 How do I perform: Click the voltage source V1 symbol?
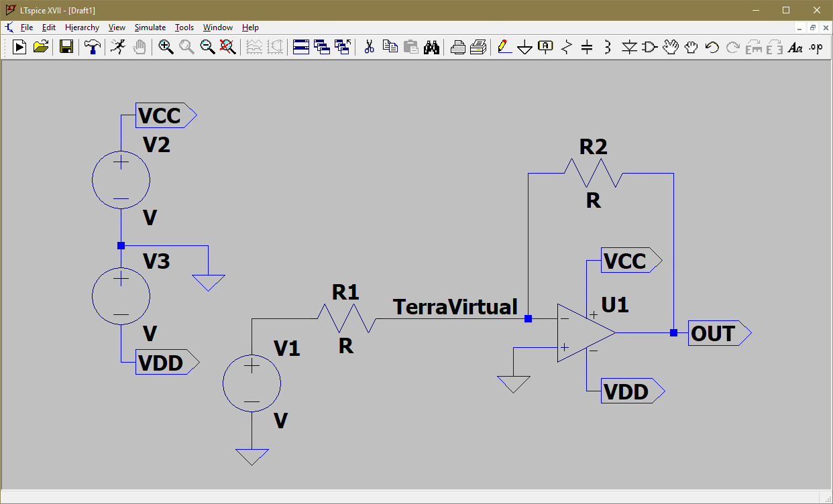(x=252, y=383)
